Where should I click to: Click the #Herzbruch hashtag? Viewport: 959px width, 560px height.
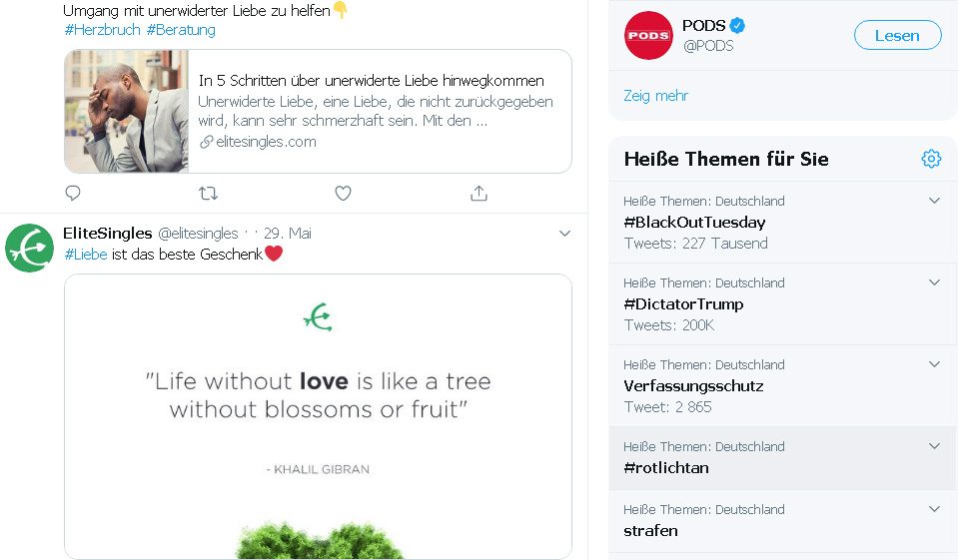[102, 30]
